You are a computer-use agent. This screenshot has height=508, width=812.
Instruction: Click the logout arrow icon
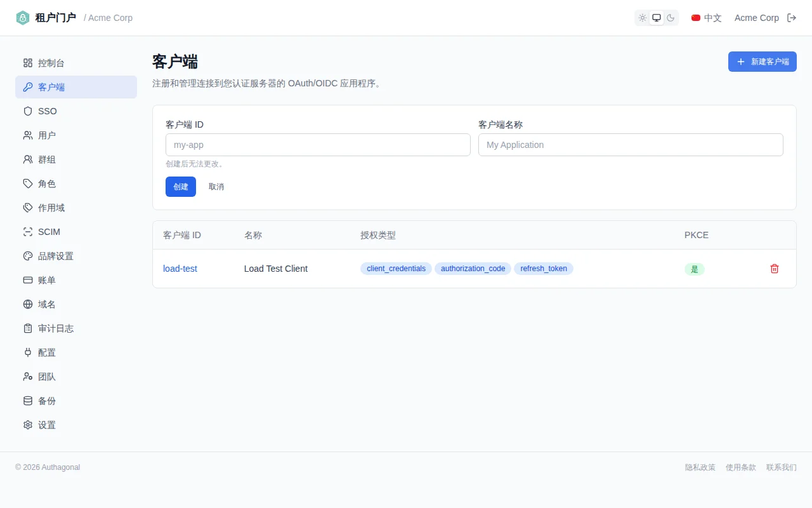point(792,18)
